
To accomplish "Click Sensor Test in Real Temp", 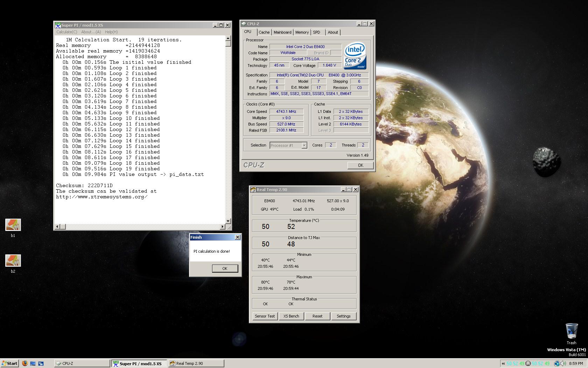I will click(265, 316).
